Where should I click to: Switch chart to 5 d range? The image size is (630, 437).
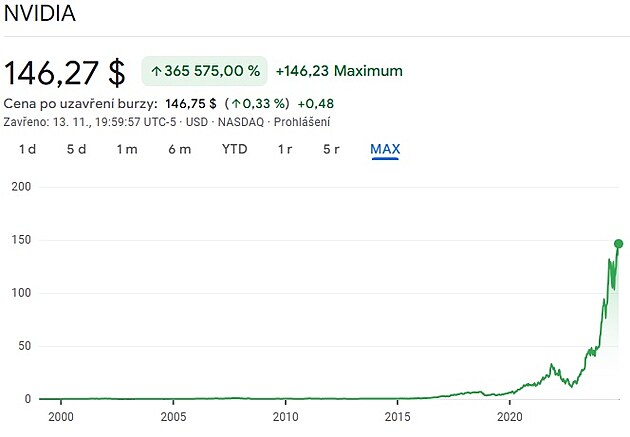(77, 150)
